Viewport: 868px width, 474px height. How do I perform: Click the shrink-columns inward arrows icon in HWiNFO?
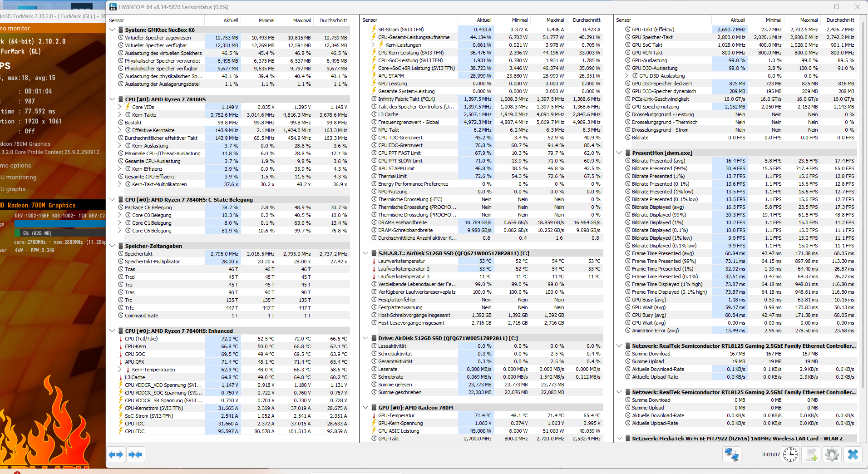click(135, 454)
